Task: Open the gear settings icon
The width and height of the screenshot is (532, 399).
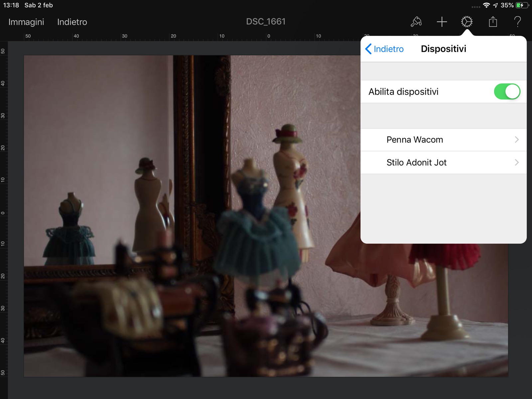Action: click(467, 22)
